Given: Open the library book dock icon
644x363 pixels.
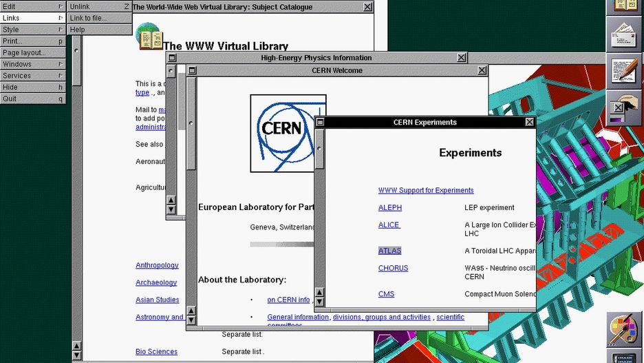Looking at the screenshot, I should 625,6.
